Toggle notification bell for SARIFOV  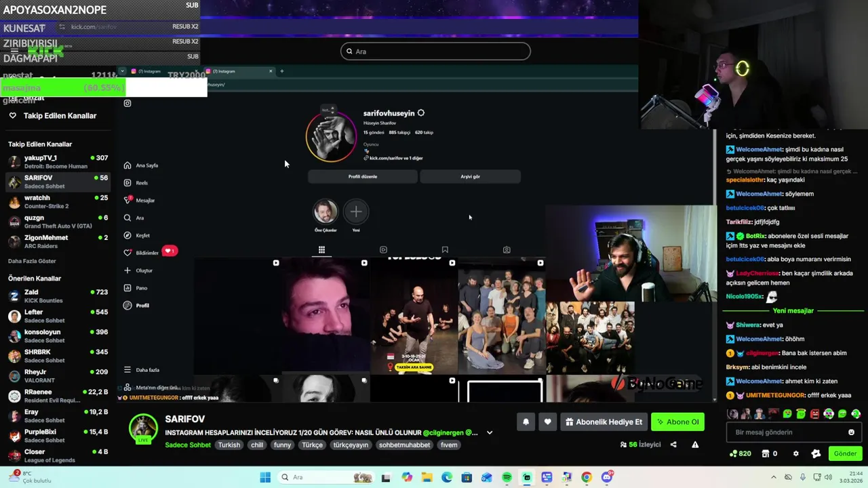tap(526, 422)
